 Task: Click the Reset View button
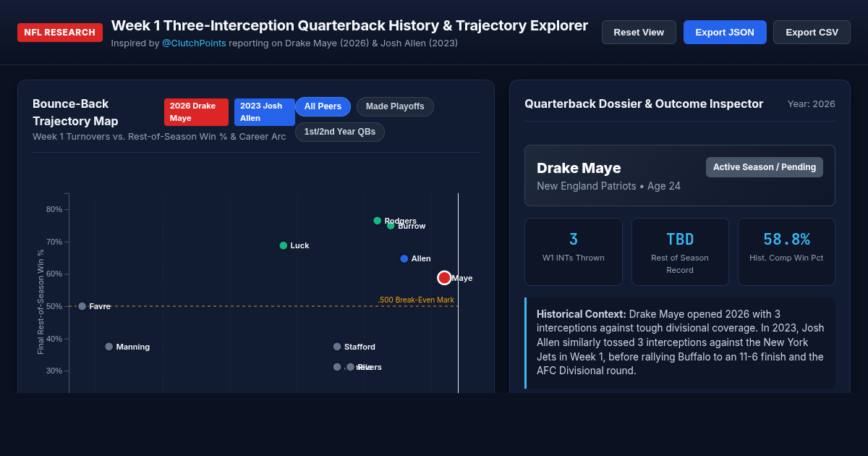click(x=639, y=32)
